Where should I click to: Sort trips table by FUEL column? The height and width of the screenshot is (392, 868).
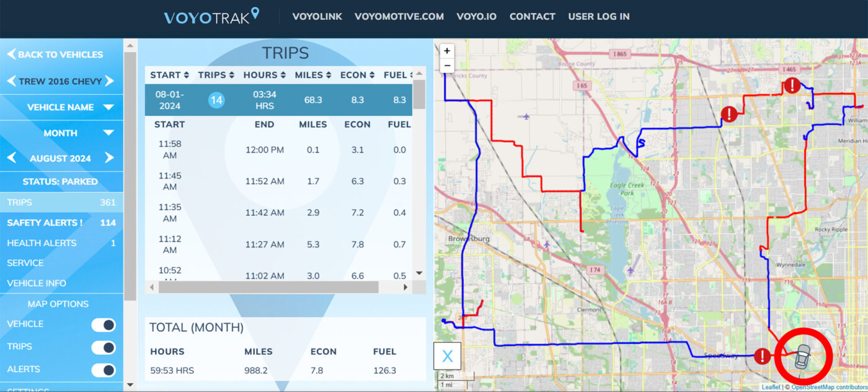tap(399, 75)
